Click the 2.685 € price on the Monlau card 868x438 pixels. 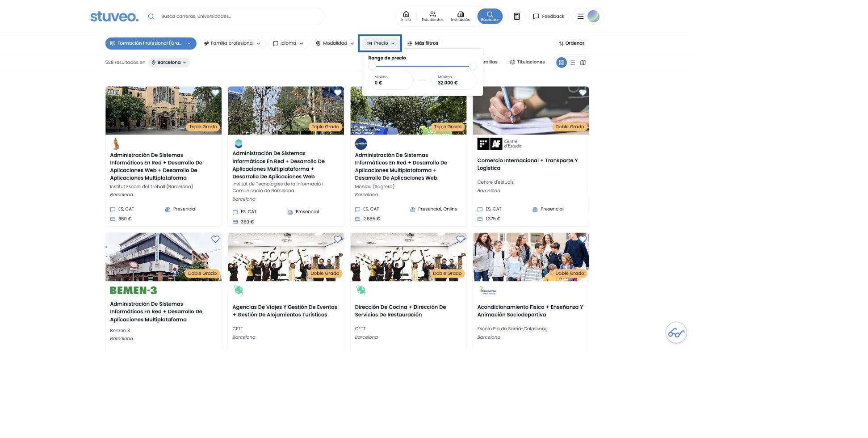[x=371, y=219]
